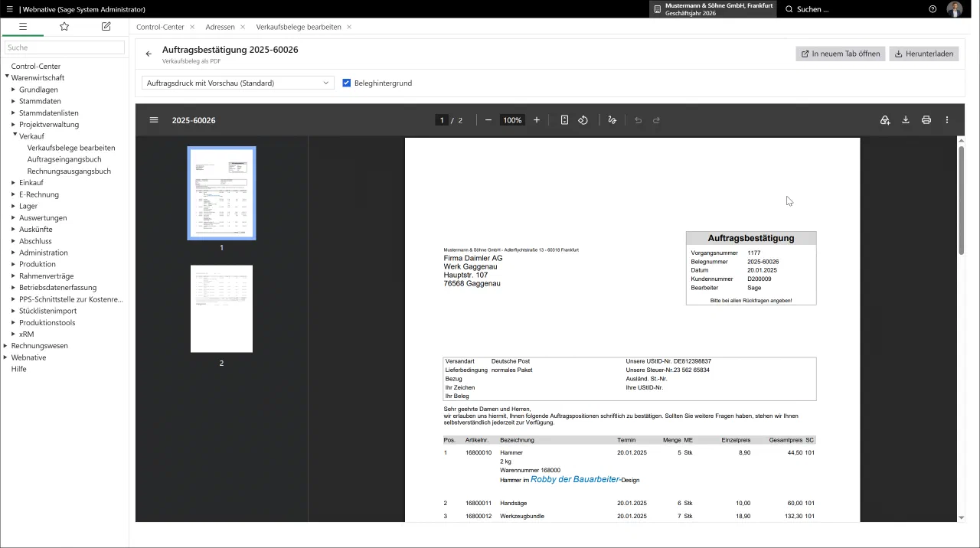Expand the Produktion tree node
The height and width of the screenshot is (548, 980).
click(13, 264)
